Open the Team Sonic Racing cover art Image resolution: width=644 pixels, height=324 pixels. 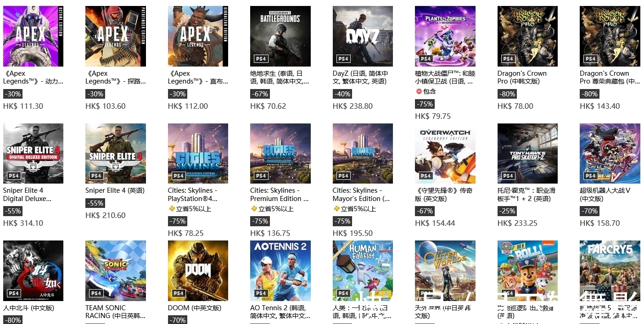point(115,270)
